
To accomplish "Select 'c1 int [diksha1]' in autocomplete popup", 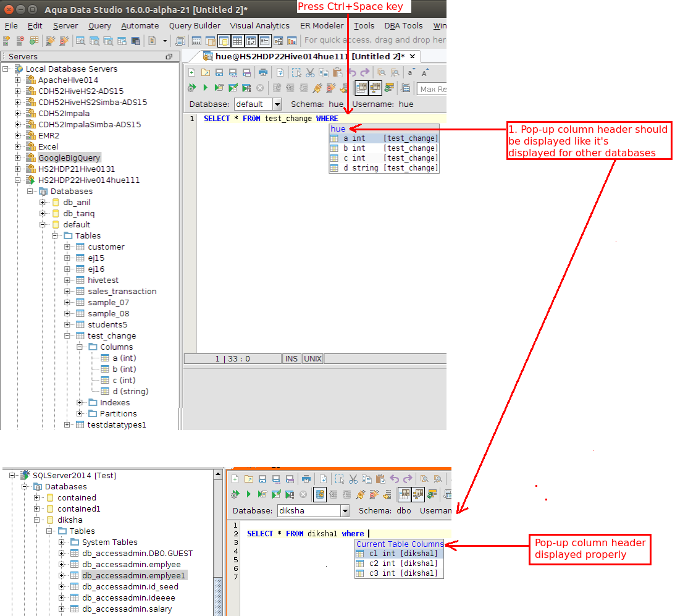I will [399, 554].
